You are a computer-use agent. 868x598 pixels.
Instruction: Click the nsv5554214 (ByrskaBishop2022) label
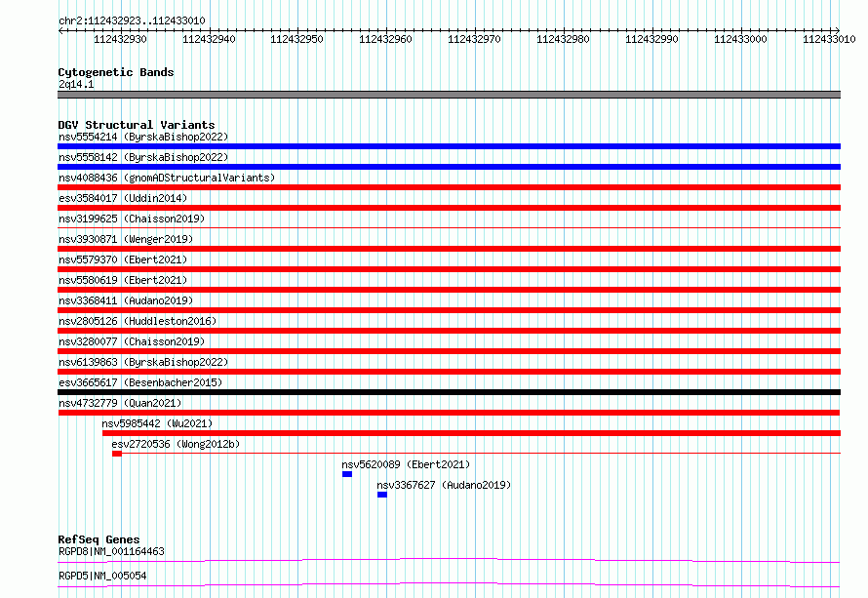click(143, 137)
